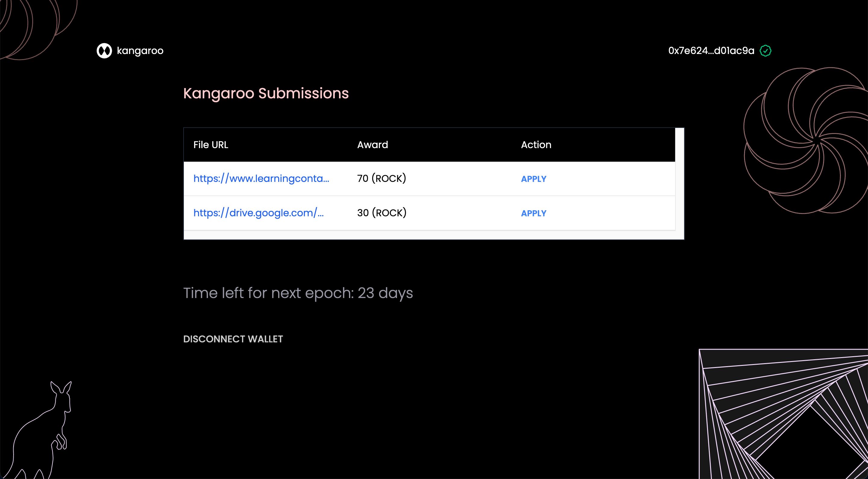The image size is (868, 479).
Task: Click the Kangaroo Submissions heading
Action: point(266,94)
